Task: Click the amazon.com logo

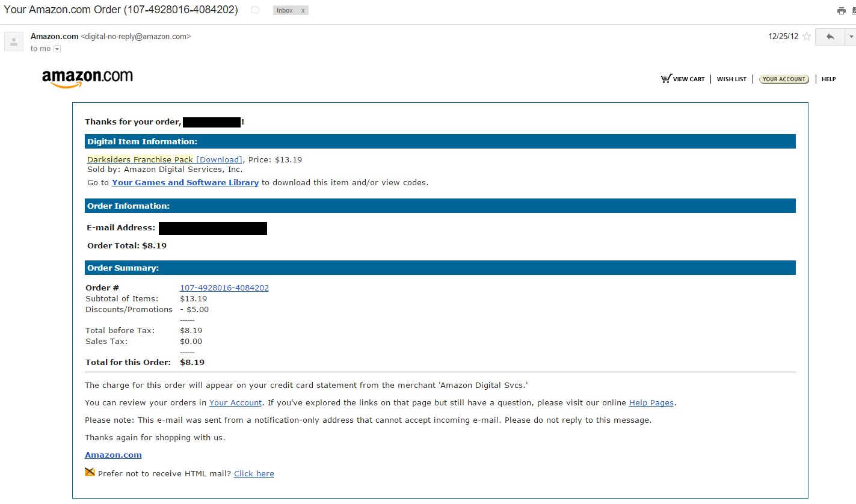Action: click(x=87, y=78)
